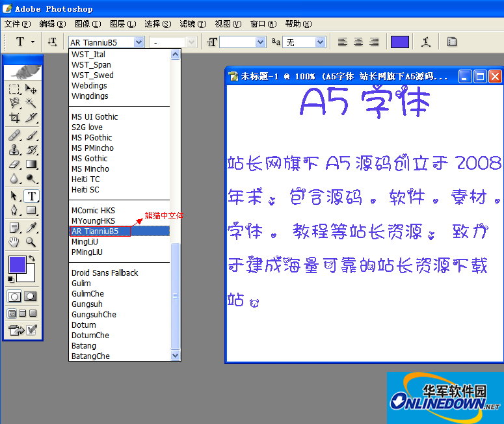Screen dimensions: 504x424
Task: Toggle text orientation in options bar
Action: pyautogui.click(x=52, y=42)
